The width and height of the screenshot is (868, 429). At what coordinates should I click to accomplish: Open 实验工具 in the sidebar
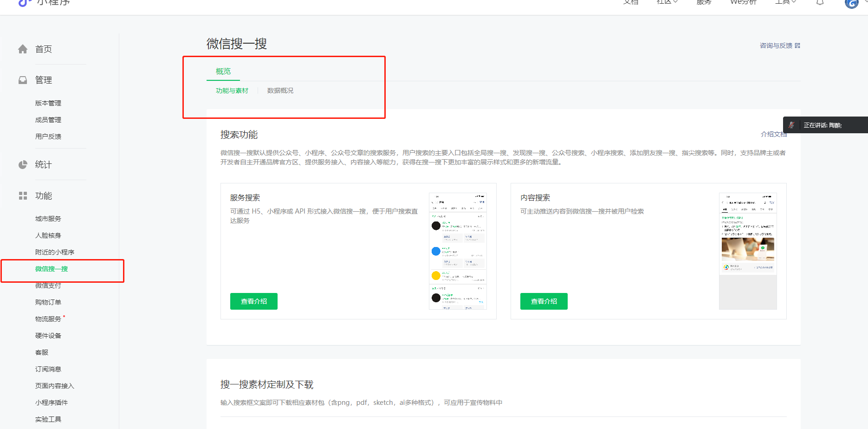(x=48, y=419)
